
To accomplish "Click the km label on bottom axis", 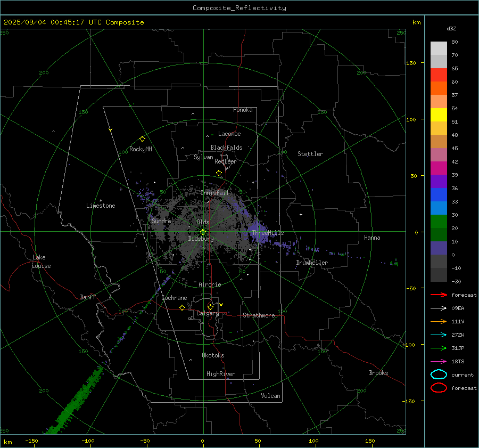I will point(8,442).
